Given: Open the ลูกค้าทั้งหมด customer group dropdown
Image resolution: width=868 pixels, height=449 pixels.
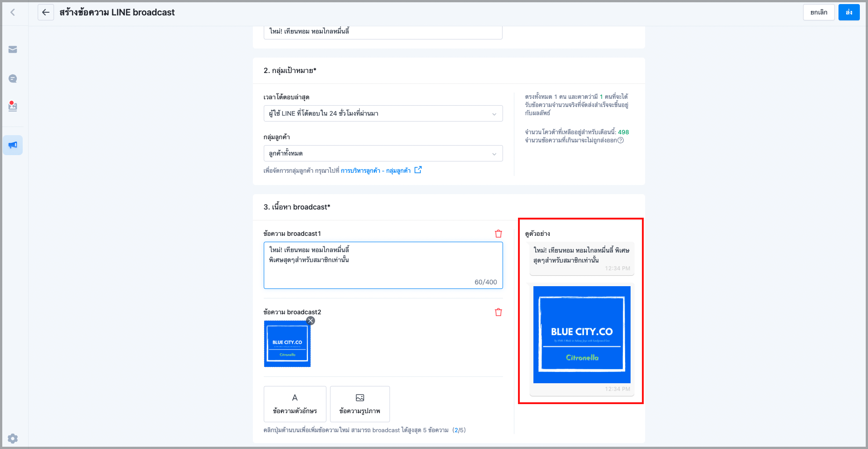Looking at the screenshot, I should tap(383, 153).
